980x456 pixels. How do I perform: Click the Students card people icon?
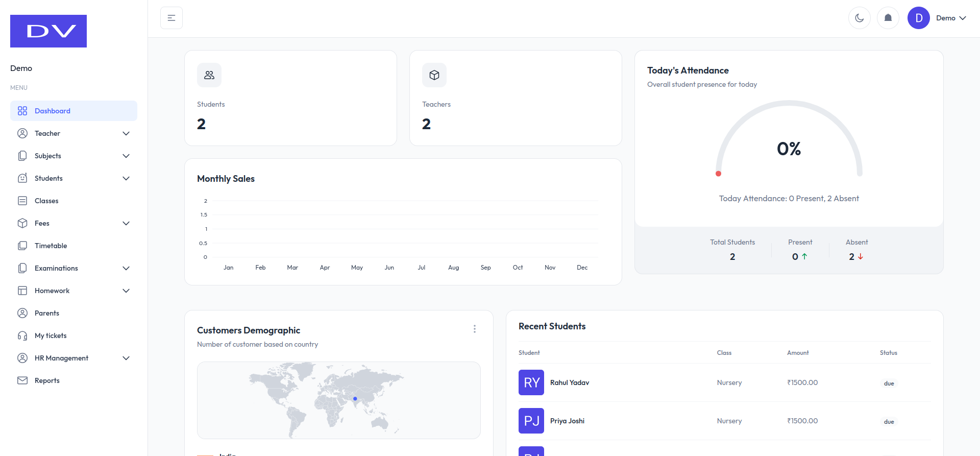click(x=209, y=75)
